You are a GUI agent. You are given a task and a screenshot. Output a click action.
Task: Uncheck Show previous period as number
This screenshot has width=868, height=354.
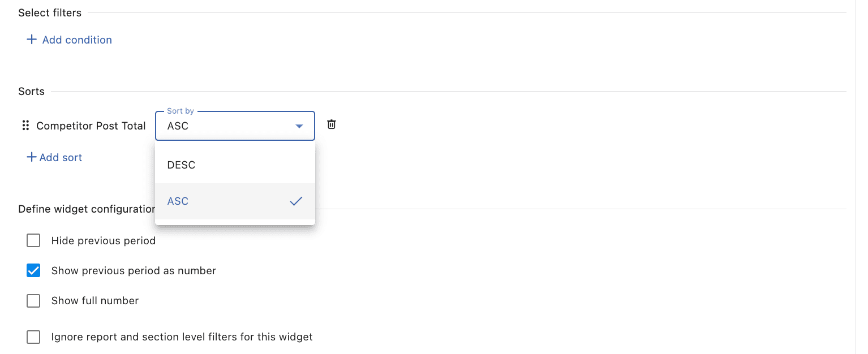coord(33,270)
